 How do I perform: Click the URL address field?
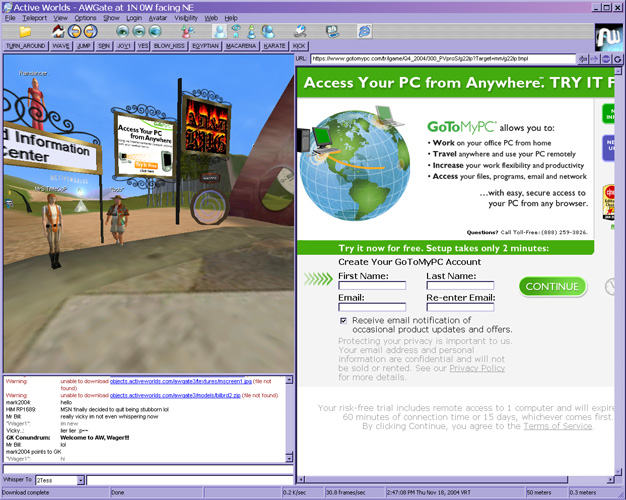coord(442,59)
